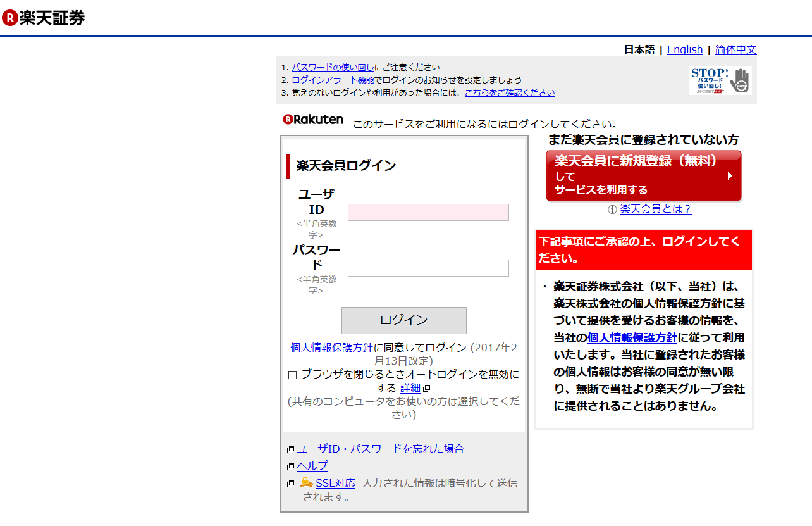Click the popup icon before SSL対応
The height and width of the screenshot is (526, 812).
click(x=290, y=484)
